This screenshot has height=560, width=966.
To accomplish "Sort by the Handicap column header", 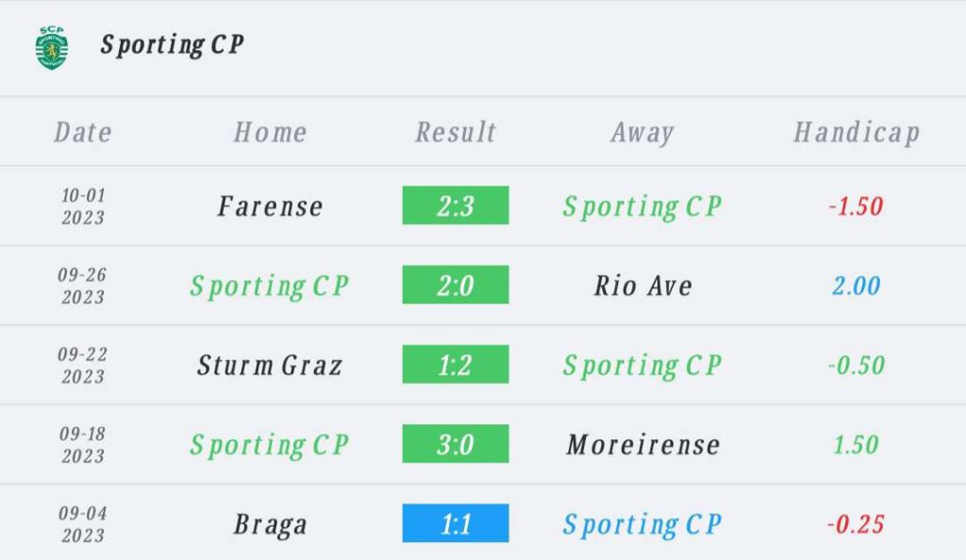I will pos(857,133).
